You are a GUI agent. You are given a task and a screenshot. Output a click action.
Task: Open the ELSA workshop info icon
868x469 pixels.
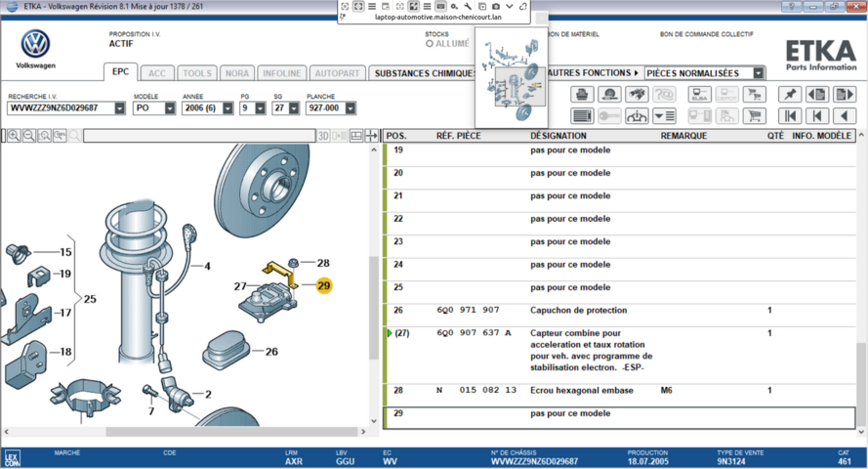coord(700,95)
